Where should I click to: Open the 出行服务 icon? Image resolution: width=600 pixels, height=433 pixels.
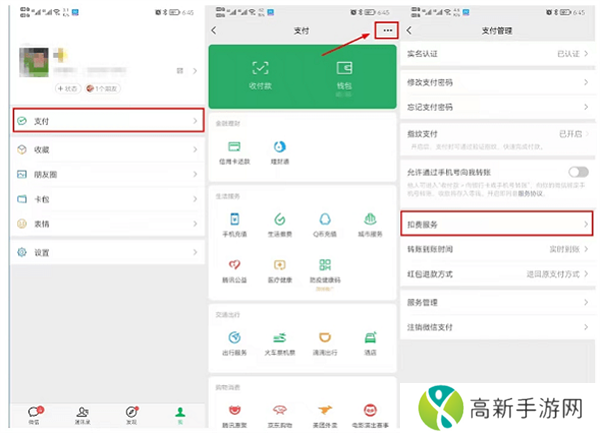(235, 338)
